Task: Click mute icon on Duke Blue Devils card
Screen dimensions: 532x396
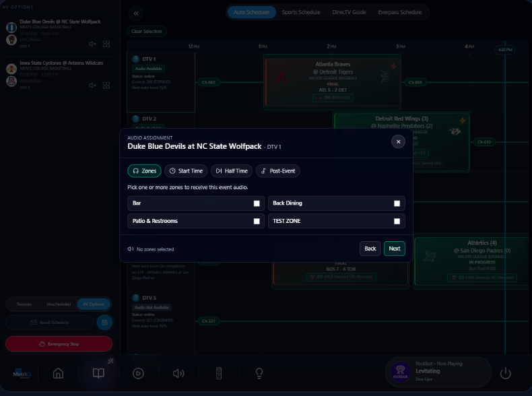Action: [x=92, y=44]
